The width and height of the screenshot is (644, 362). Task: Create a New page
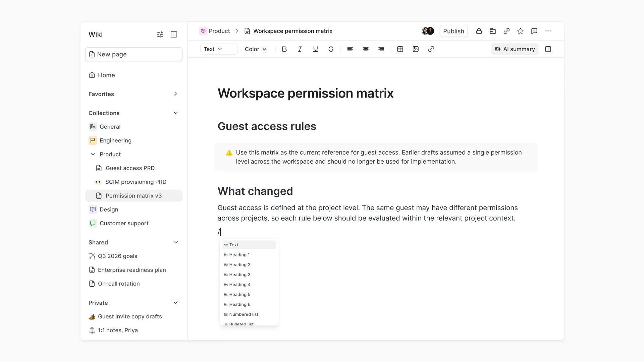pyautogui.click(x=134, y=54)
